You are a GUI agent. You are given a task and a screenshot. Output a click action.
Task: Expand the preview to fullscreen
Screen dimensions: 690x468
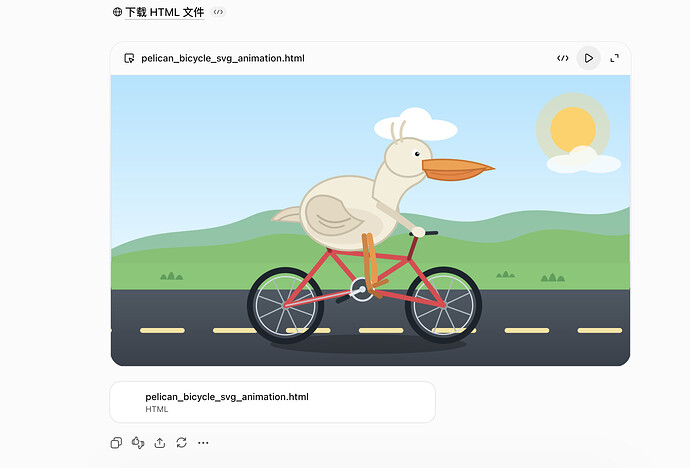[615, 58]
